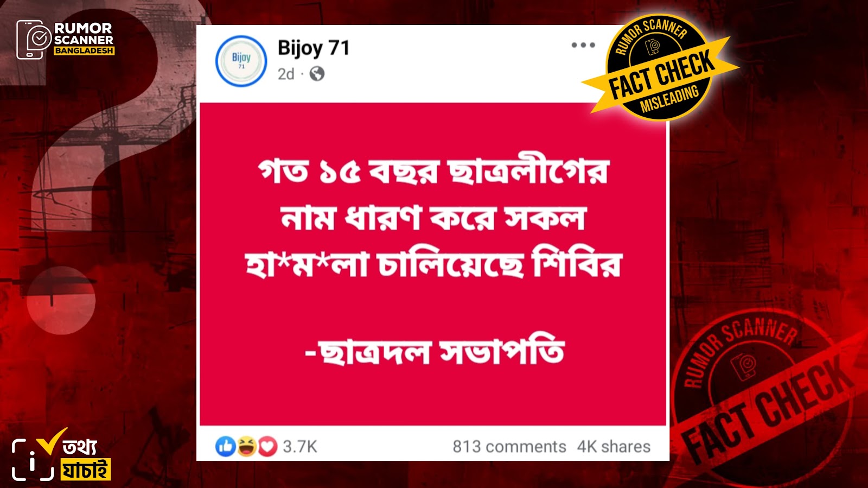Open the 3.7K reactions count
This screenshot has height=488, width=868.
click(x=300, y=447)
